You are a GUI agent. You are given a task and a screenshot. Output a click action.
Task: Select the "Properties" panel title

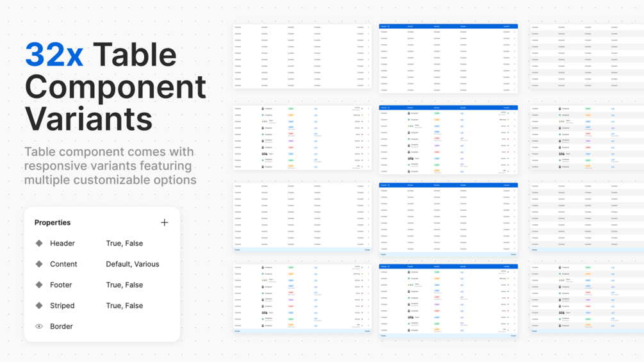tap(53, 222)
